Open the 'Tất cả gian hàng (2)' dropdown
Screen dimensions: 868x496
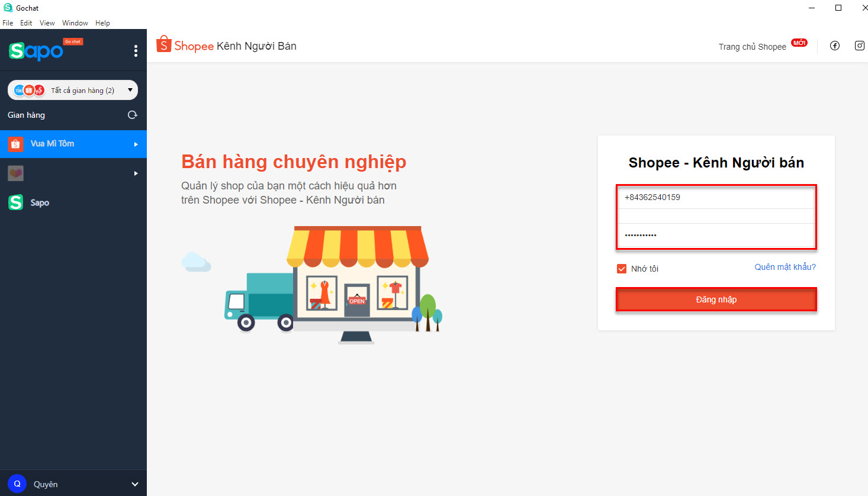click(73, 90)
